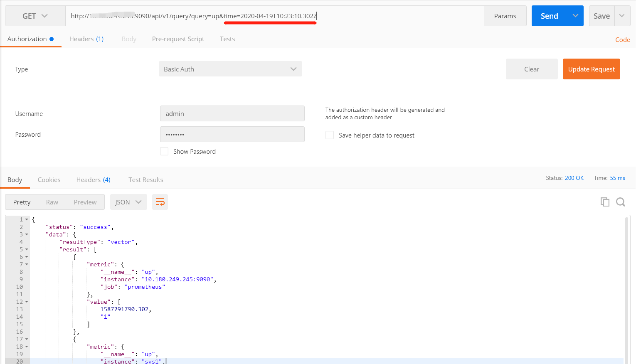Check Save helper data to request
The height and width of the screenshot is (364, 636).
click(329, 135)
